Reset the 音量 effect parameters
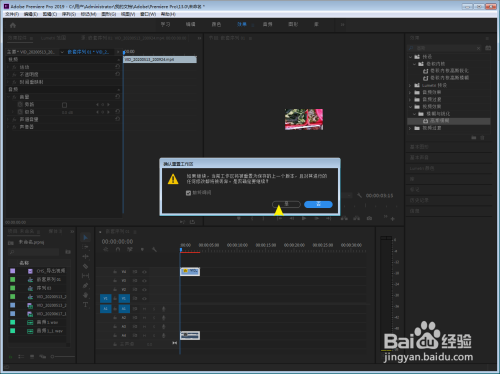This screenshot has height=374, width=500. 117,97
